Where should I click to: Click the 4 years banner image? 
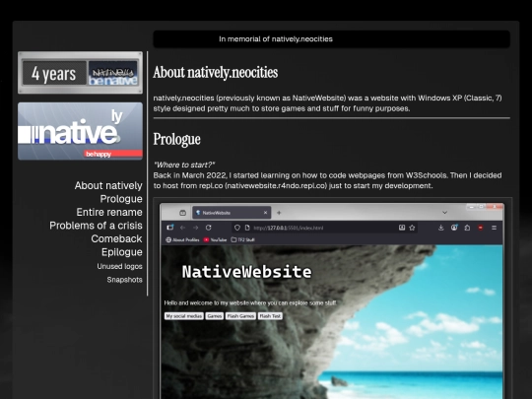click(80, 73)
